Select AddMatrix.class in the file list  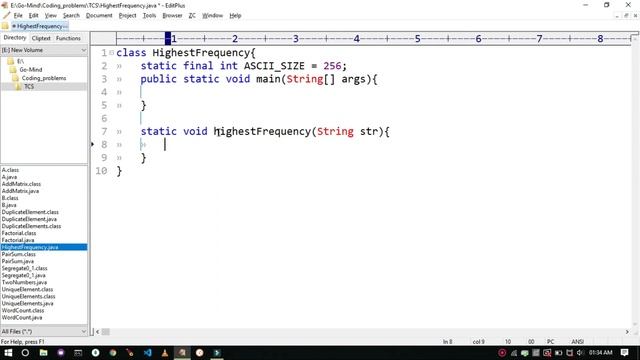(21, 184)
